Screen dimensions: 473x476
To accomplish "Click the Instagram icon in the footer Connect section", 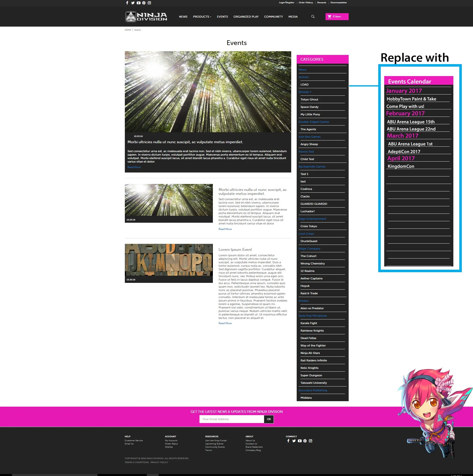I will click(310, 441).
